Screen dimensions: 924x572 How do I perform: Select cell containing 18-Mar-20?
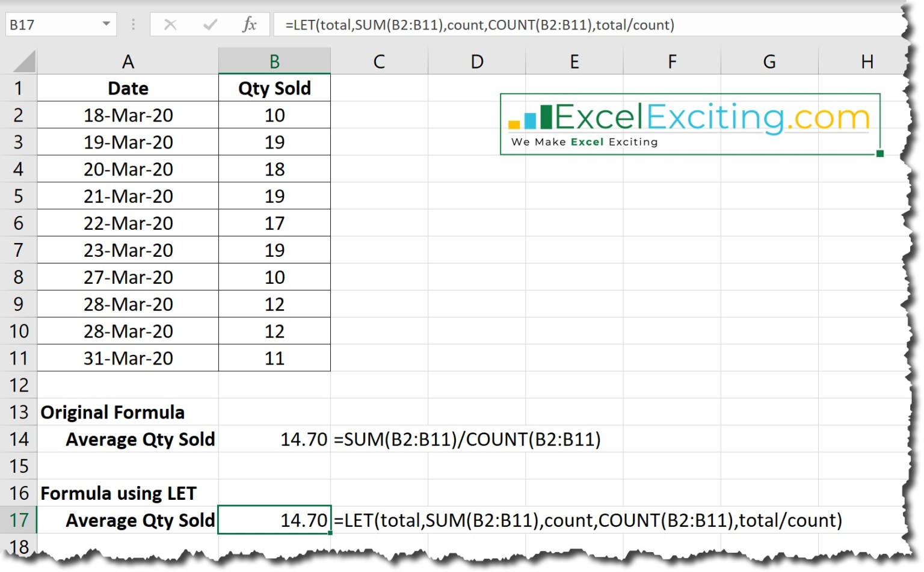(128, 115)
